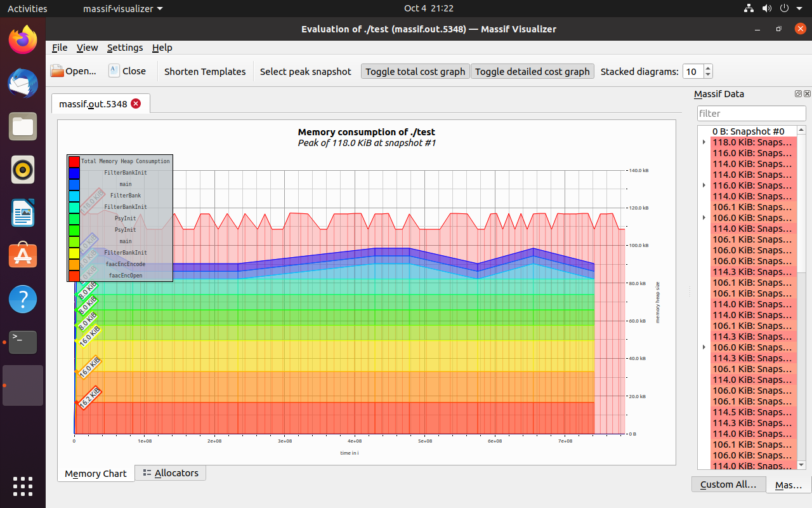This screenshot has height=508, width=812.
Task: Float the Massif Data panel
Action: [798, 94]
